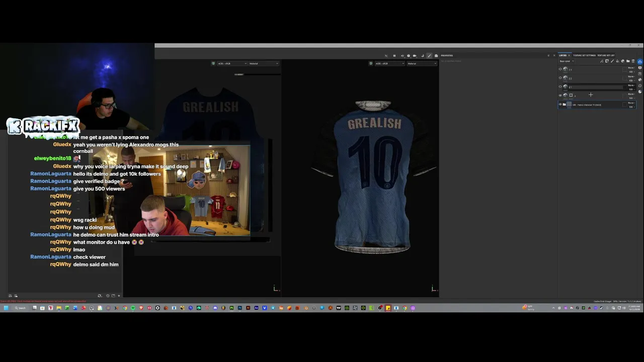Open the Base color channel dropdown

click(x=567, y=61)
